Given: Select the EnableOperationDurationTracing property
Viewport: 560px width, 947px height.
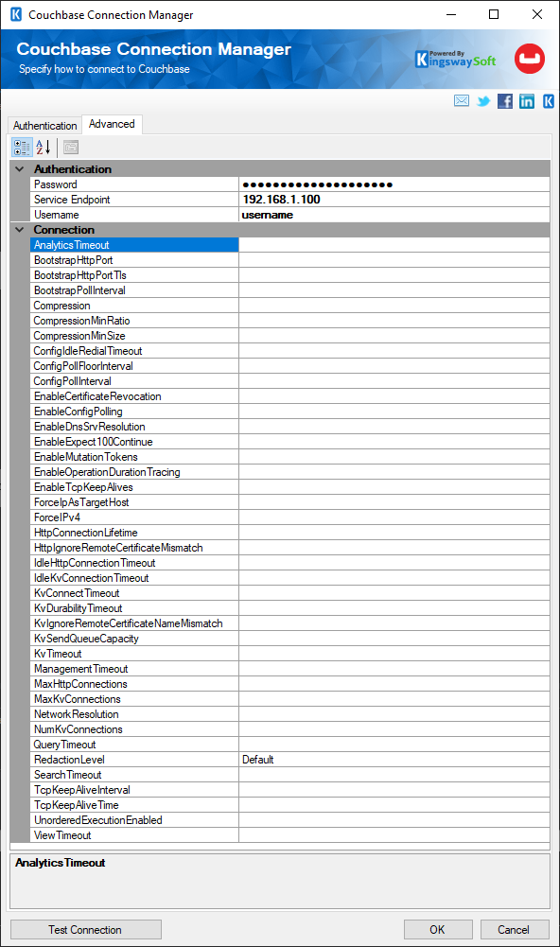Looking at the screenshot, I should point(134,472).
